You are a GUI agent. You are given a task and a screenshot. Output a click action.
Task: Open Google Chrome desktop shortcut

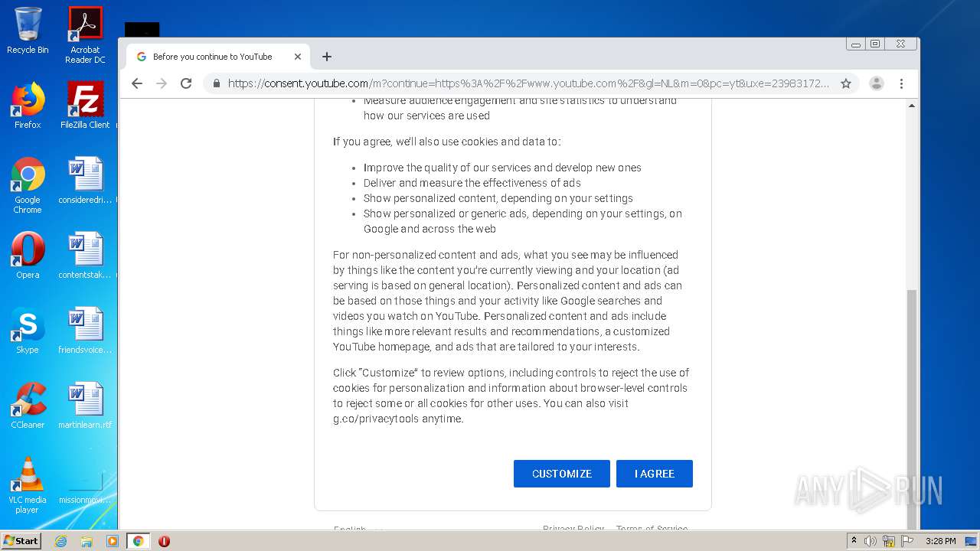point(28,185)
